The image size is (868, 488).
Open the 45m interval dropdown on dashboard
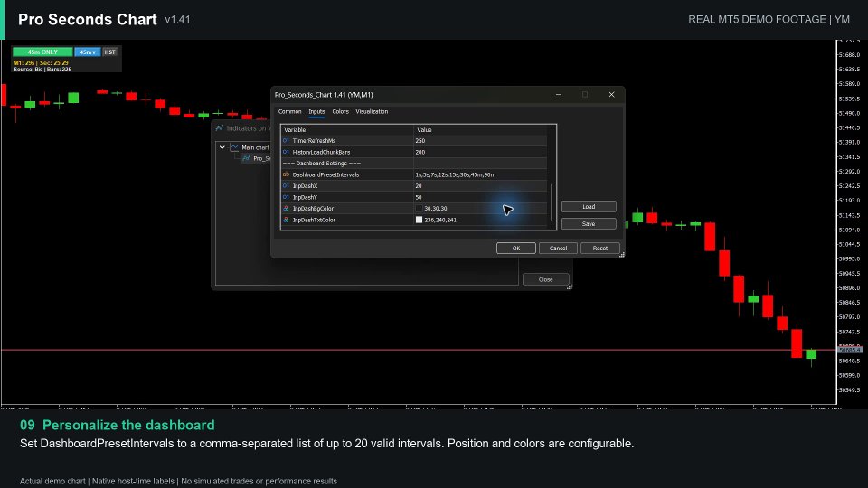88,52
